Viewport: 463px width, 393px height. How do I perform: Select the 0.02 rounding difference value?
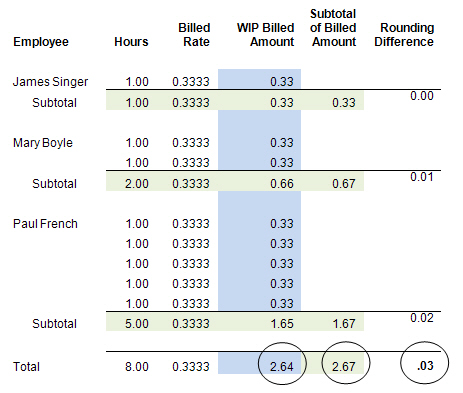[x=422, y=318]
